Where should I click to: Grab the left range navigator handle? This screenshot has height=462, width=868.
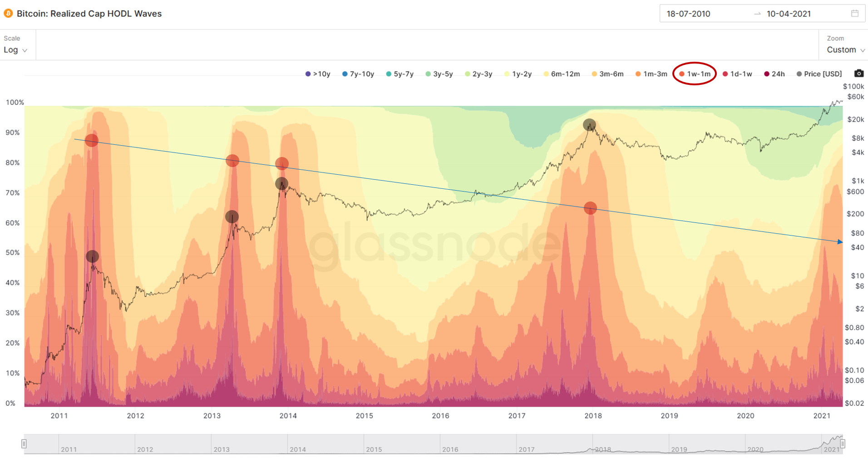(x=24, y=443)
